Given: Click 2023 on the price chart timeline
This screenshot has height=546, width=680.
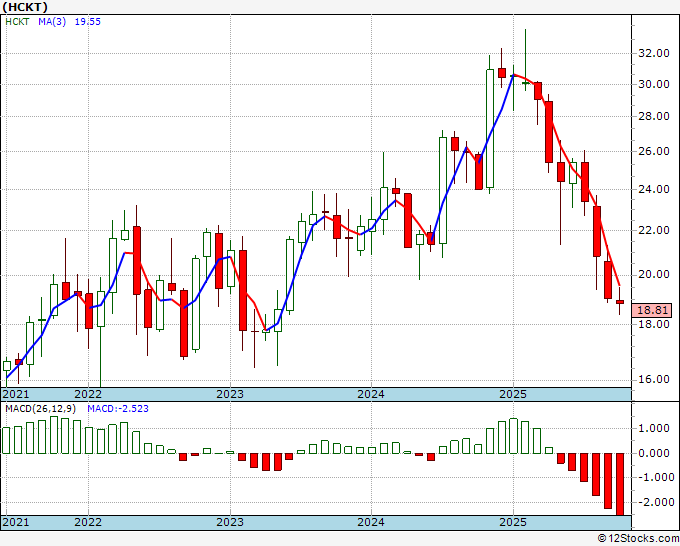Looking at the screenshot, I should (230, 394).
